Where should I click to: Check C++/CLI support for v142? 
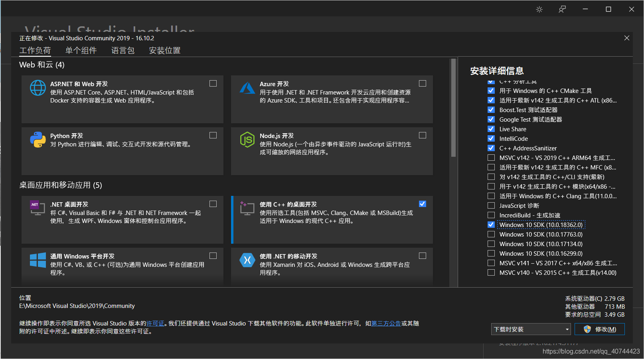pos(491,177)
